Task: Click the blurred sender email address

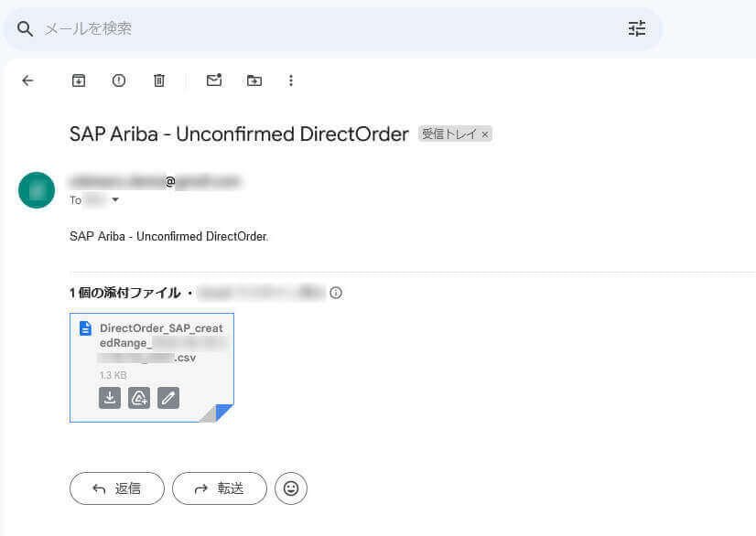Action: (x=155, y=181)
